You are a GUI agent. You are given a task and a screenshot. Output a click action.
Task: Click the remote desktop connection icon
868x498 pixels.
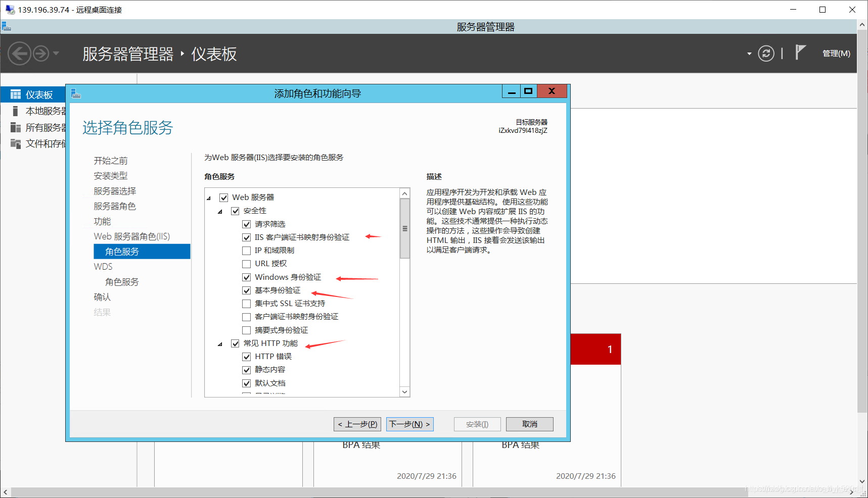(x=10, y=10)
